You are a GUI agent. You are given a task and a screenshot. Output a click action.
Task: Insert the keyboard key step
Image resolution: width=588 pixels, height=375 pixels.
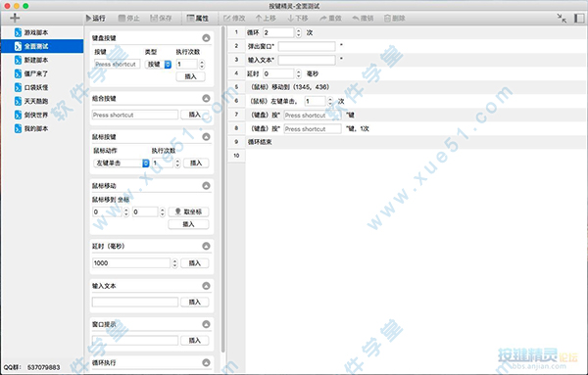[x=190, y=76]
